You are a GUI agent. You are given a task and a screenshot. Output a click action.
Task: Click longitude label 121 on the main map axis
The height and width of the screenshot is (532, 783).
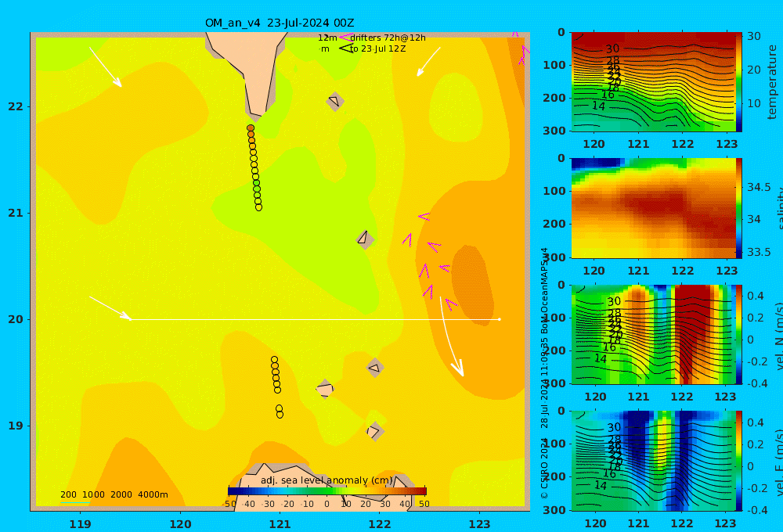(x=280, y=524)
